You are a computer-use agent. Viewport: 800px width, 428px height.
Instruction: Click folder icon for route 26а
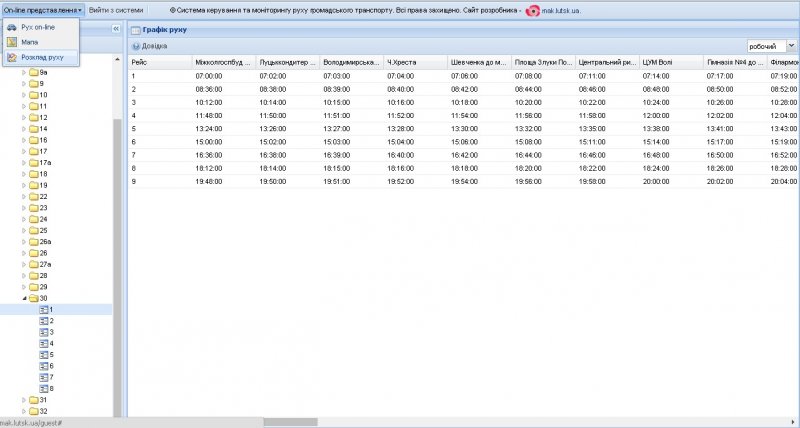click(33, 241)
